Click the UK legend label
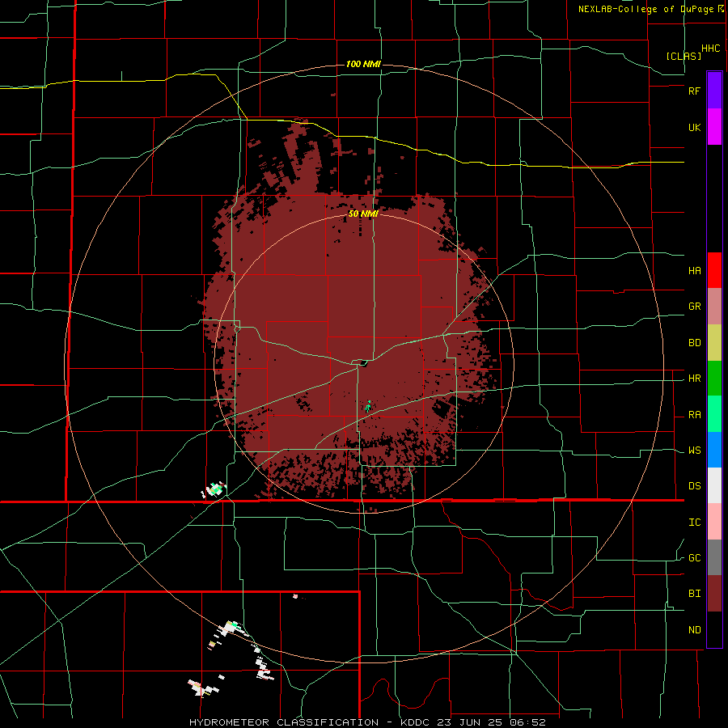728x728 pixels. click(x=694, y=127)
